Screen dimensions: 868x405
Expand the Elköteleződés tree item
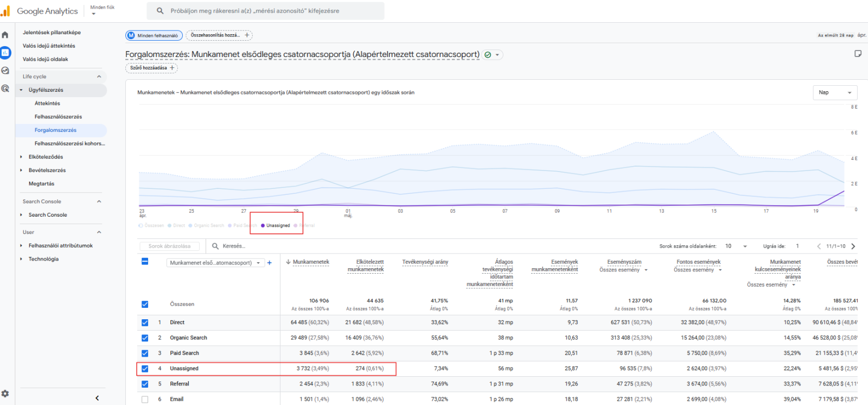[21, 157]
